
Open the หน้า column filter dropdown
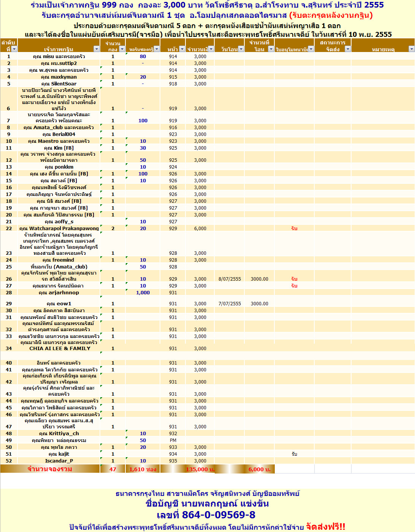click(x=182, y=49)
